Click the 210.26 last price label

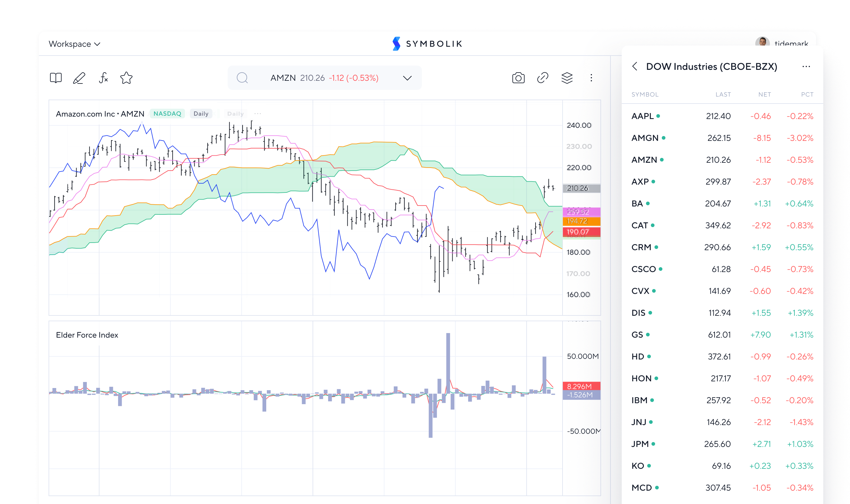point(581,188)
